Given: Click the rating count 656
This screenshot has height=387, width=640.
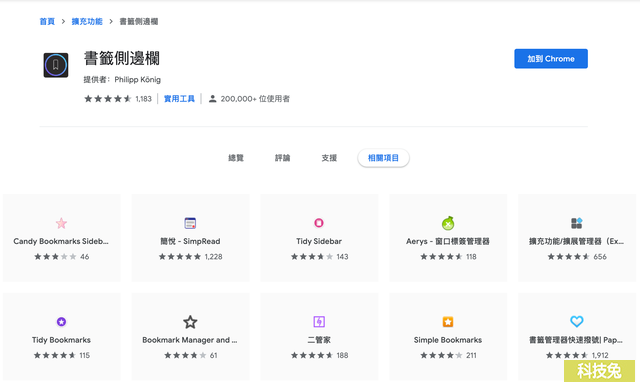Looking at the screenshot, I should [x=600, y=257].
